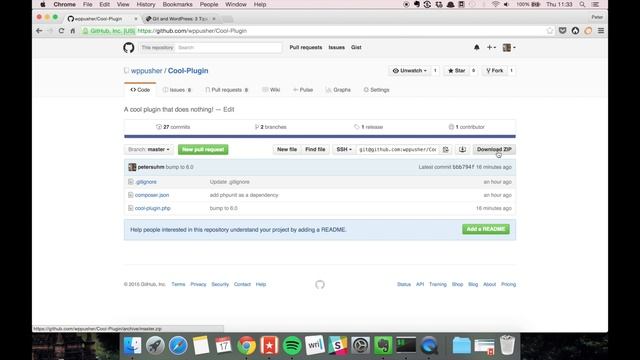Bookmark the page with star icon
Viewport: 640px width, 360px height.
click(549, 31)
